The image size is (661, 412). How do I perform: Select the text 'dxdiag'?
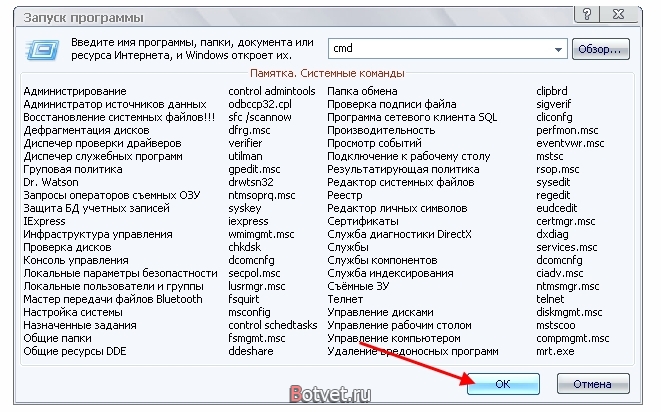coord(552,234)
